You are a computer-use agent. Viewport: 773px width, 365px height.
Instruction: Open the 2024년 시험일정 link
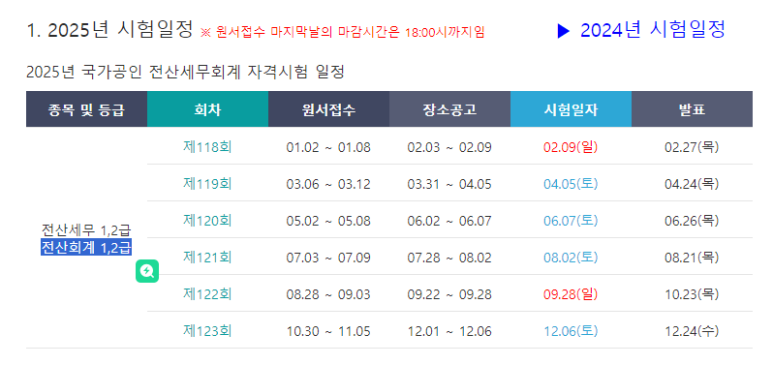[x=652, y=30]
